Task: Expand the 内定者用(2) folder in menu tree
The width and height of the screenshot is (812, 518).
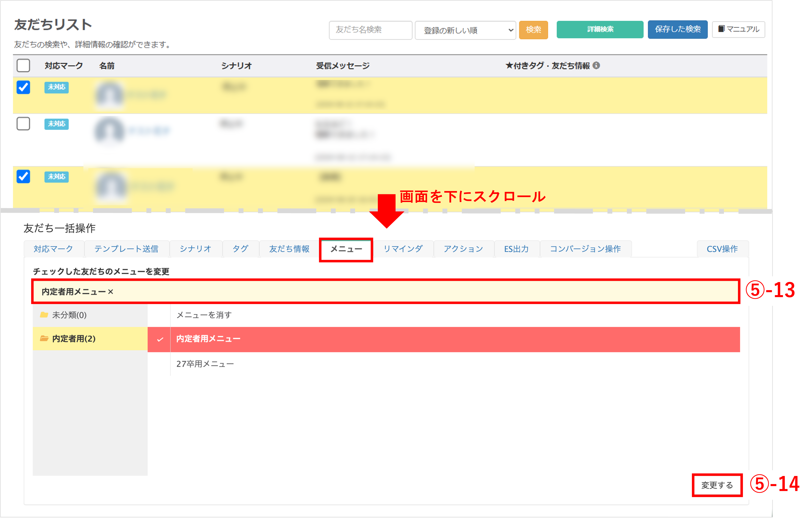Action: point(74,338)
